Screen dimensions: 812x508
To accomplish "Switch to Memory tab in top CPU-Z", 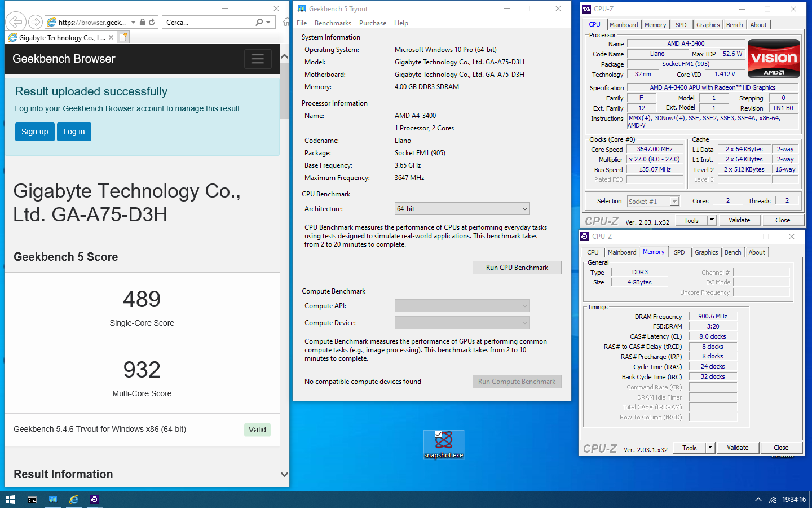I will point(655,25).
